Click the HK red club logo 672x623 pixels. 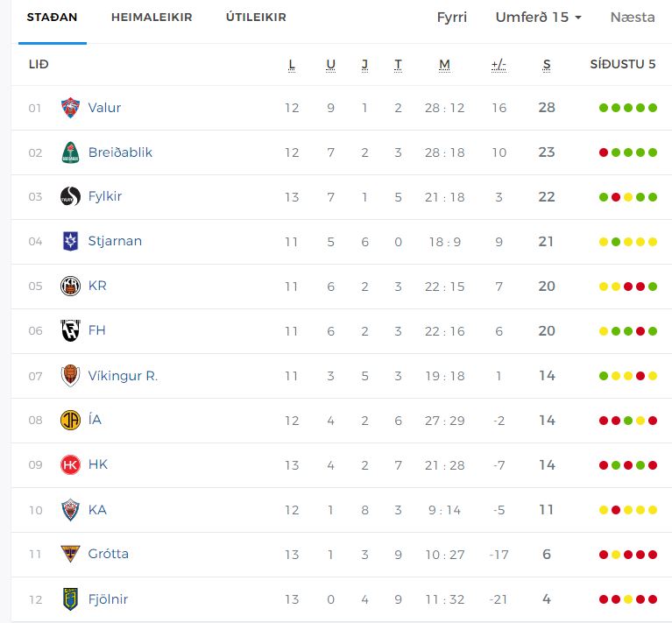[x=70, y=465]
